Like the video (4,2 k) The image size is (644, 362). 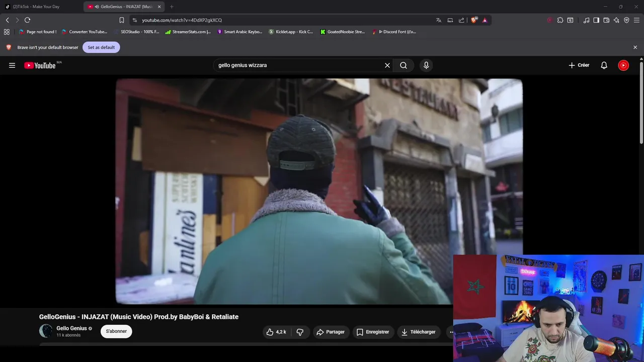pos(276,332)
